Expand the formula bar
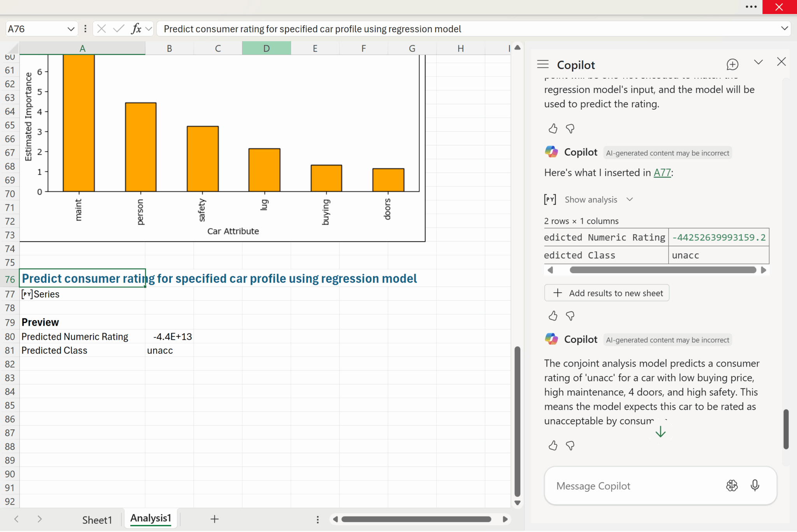 pos(784,28)
